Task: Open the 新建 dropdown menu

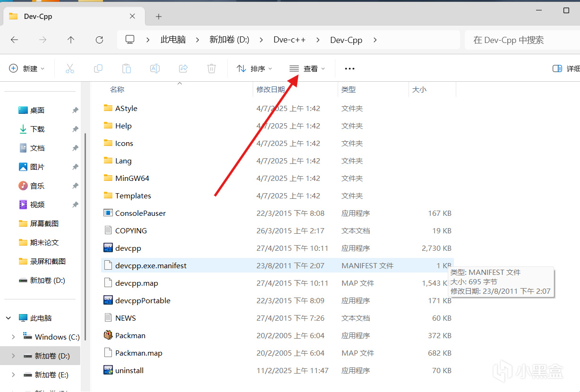Action: [x=27, y=68]
